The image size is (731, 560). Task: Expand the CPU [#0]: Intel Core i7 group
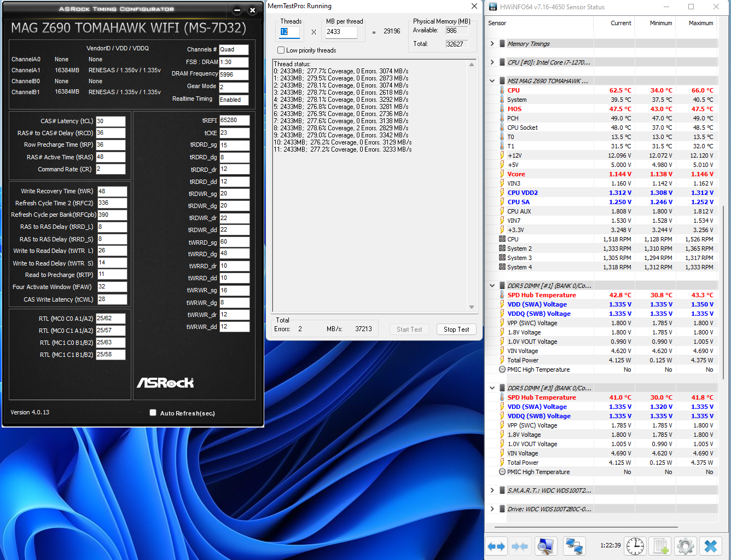(x=492, y=62)
